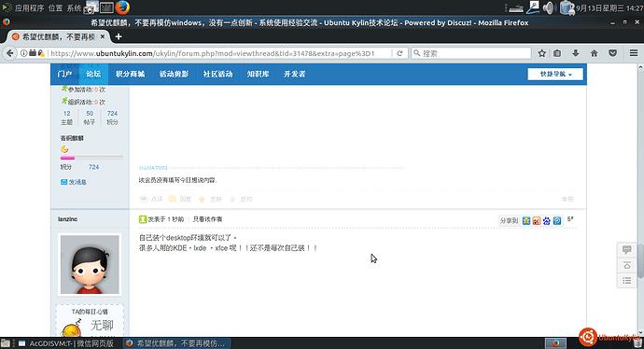Click the Firefox back arrow button
The height and width of the screenshot is (349, 644).
pyautogui.click(x=10, y=53)
